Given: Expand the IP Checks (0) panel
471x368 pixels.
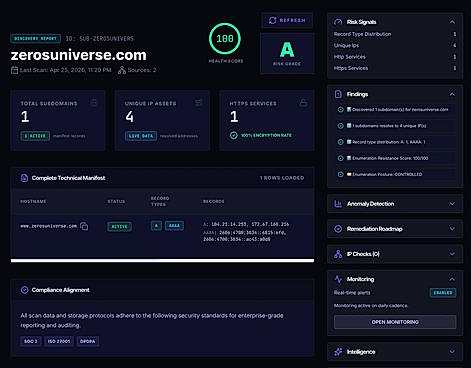Looking at the screenshot, I should [x=452, y=254].
